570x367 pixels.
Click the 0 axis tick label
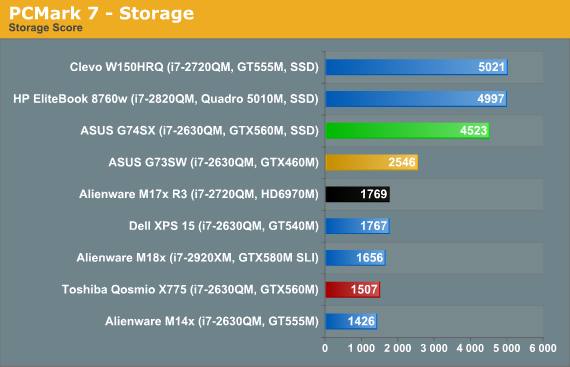325,348
